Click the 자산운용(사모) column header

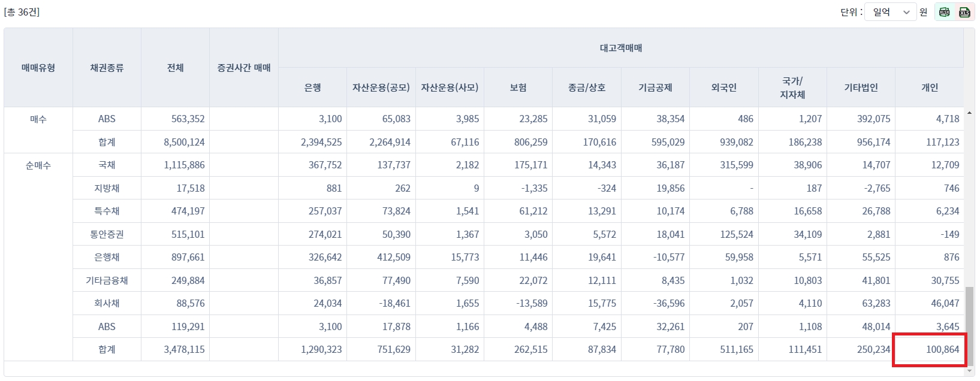pos(450,87)
